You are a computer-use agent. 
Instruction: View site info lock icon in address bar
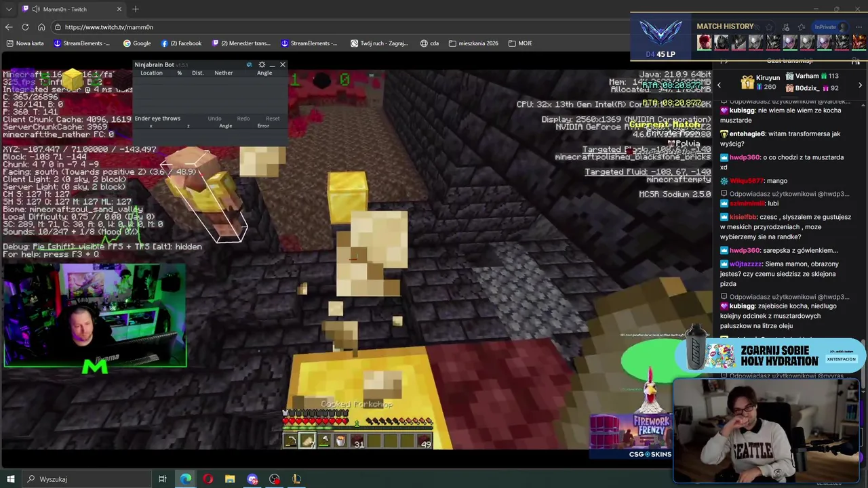[58, 27]
